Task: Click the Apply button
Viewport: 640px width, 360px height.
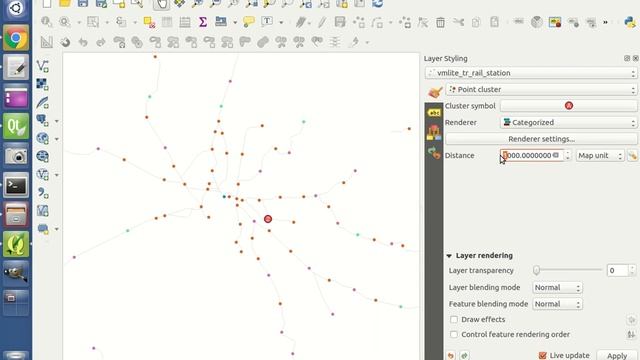Action: pyautogui.click(x=617, y=356)
